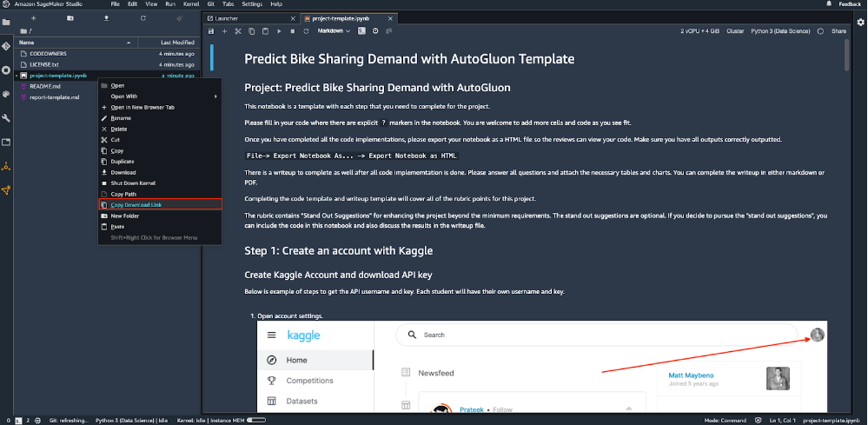Open the View menu
The width and height of the screenshot is (868, 425).
click(151, 3)
